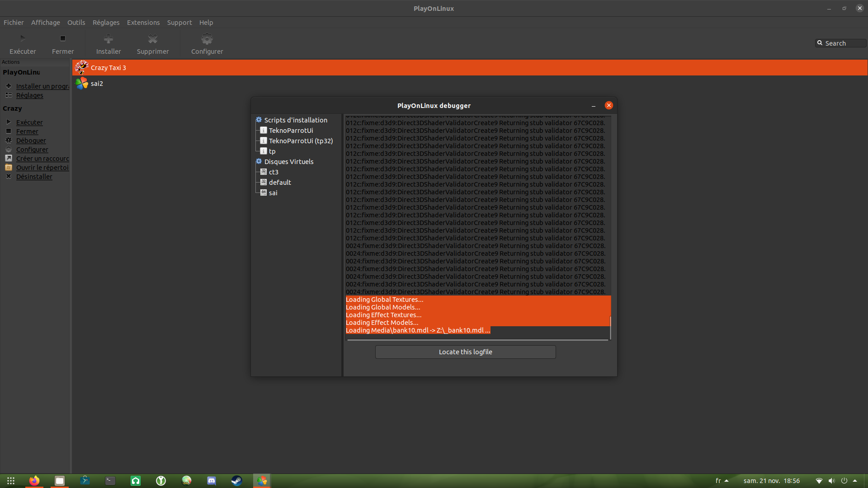Launch Firefox from the taskbar

34,481
